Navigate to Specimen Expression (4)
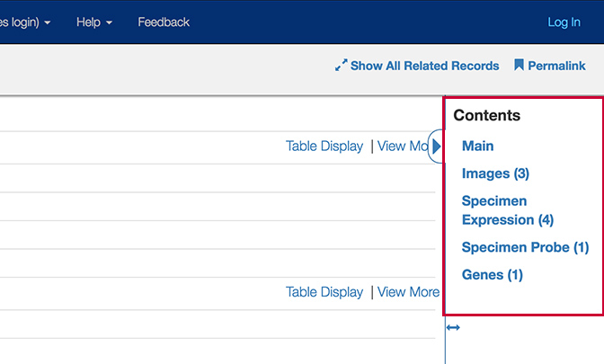The width and height of the screenshot is (604, 364). pyautogui.click(x=508, y=210)
